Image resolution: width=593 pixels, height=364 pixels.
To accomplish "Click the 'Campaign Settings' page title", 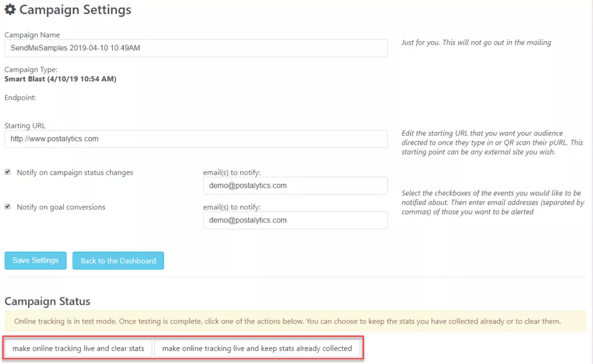I will [75, 10].
